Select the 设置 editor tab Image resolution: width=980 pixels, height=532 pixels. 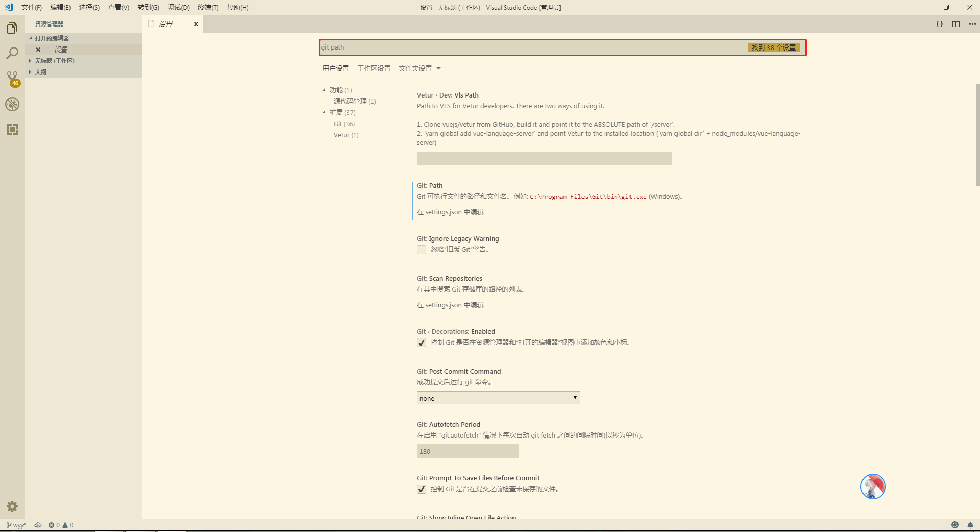coord(172,24)
